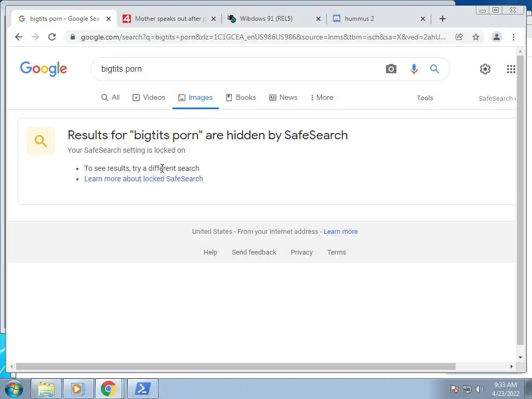Open the Chrome three-dot menu
This screenshot has width=532, height=399.
pyautogui.click(x=513, y=37)
